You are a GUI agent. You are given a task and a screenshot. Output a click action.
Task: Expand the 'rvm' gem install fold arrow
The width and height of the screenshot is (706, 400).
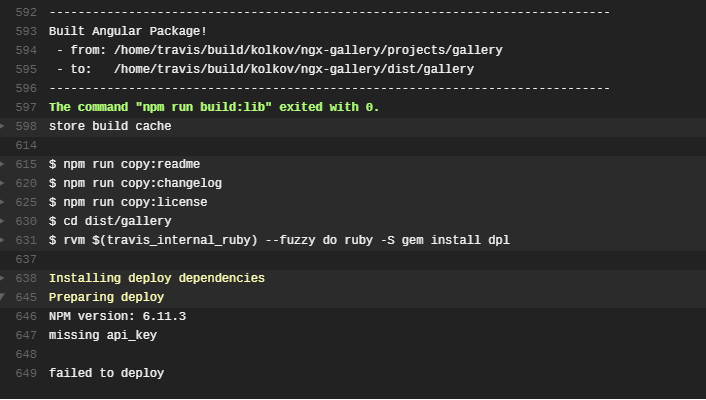pyautogui.click(x=4, y=240)
